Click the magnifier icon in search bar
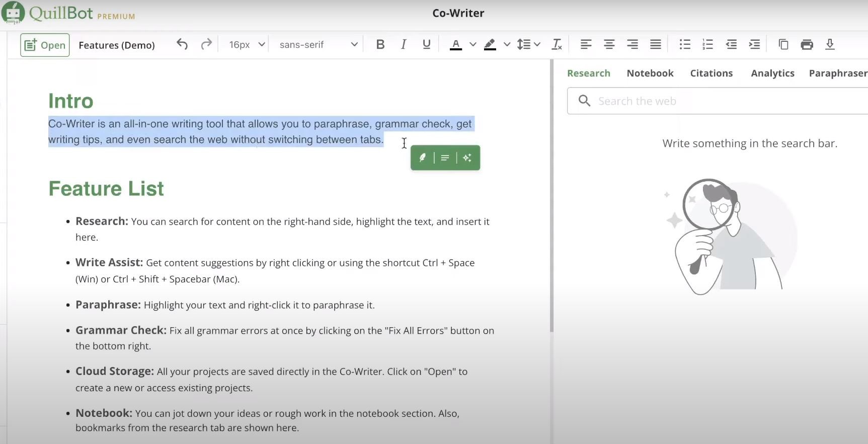 tap(584, 101)
